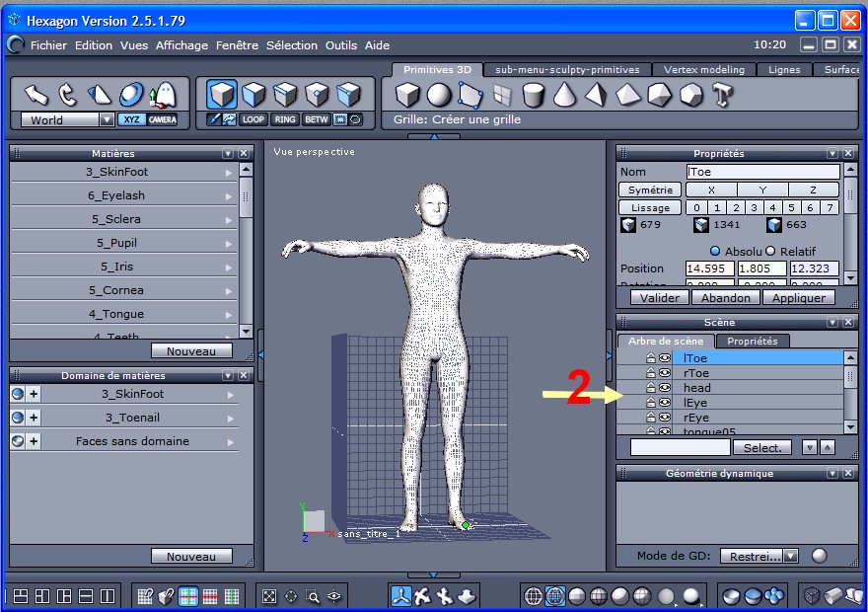Toggle the lock icon of rEye
868x612 pixels.
coord(651,417)
